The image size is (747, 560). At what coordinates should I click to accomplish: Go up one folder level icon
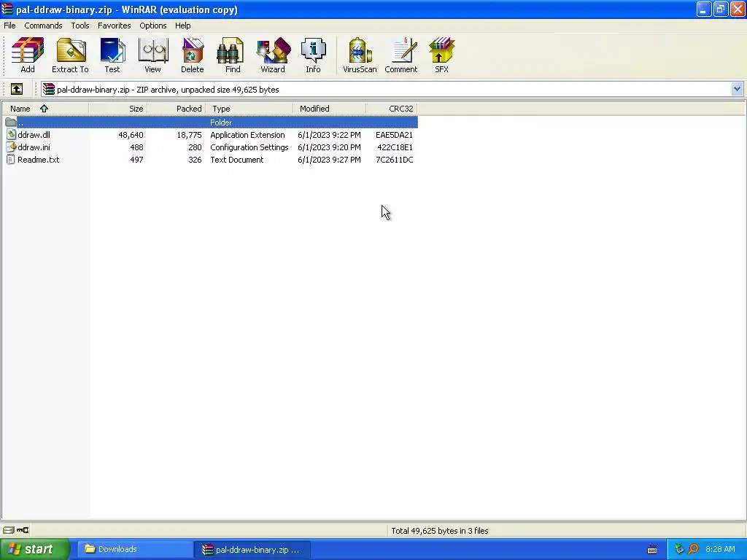(x=17, y=89)
